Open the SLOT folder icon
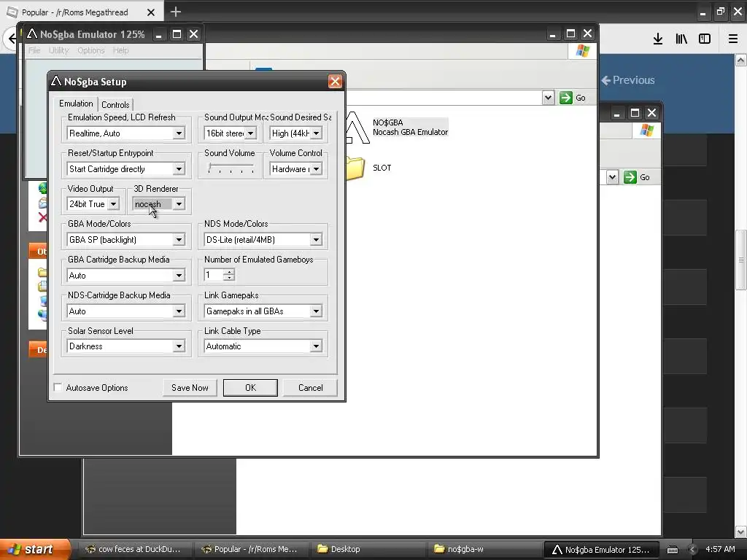This screenshot has width=747, height=560. [355, 168]
